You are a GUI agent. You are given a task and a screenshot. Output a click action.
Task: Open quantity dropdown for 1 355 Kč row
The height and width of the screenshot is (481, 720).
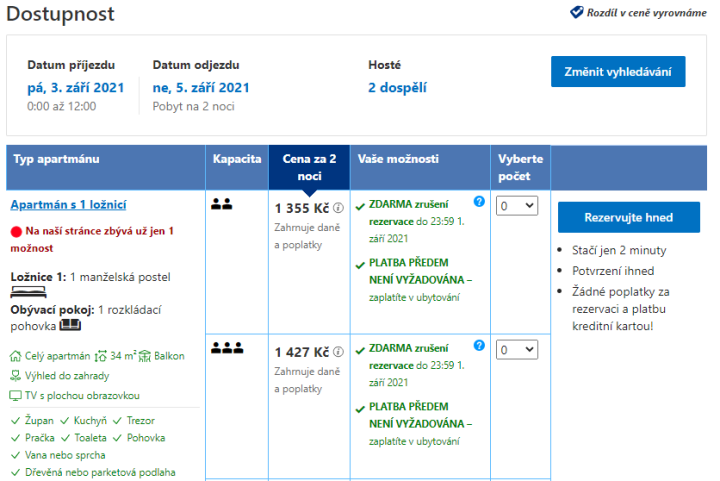coord(517,206)
